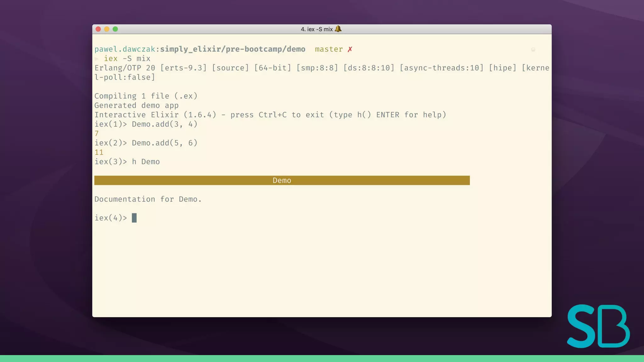Click the 'h Demo' command text
The height and width of the screenshot is (362, 644).
[146, 162]
